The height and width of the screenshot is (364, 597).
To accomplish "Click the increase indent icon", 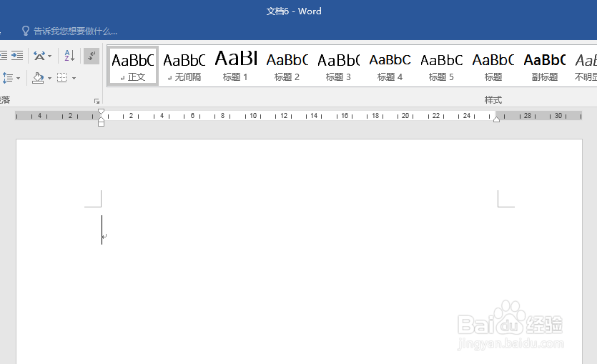I will (x=17, y=56).
